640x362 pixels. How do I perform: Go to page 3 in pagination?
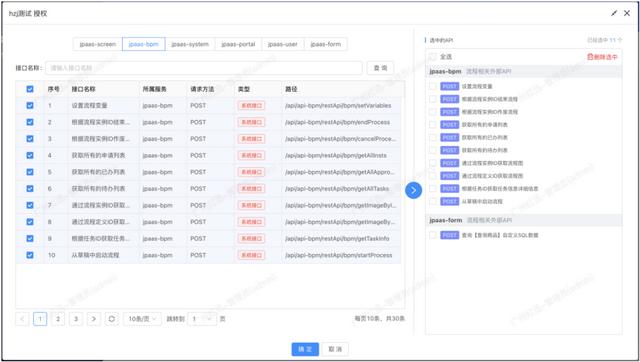76,319
